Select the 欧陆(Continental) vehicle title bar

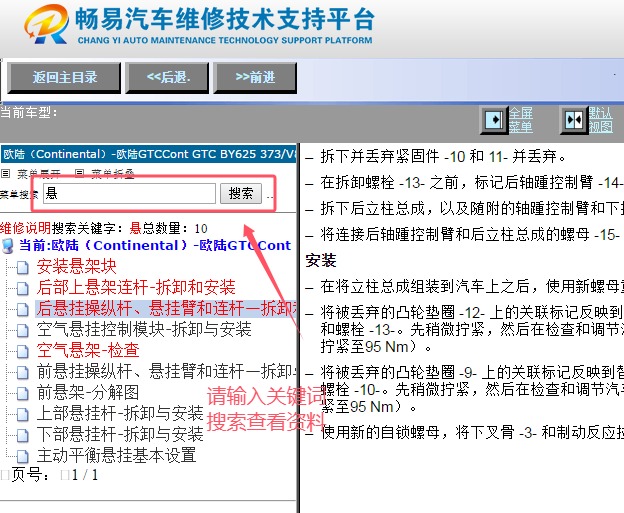(149, 154)
